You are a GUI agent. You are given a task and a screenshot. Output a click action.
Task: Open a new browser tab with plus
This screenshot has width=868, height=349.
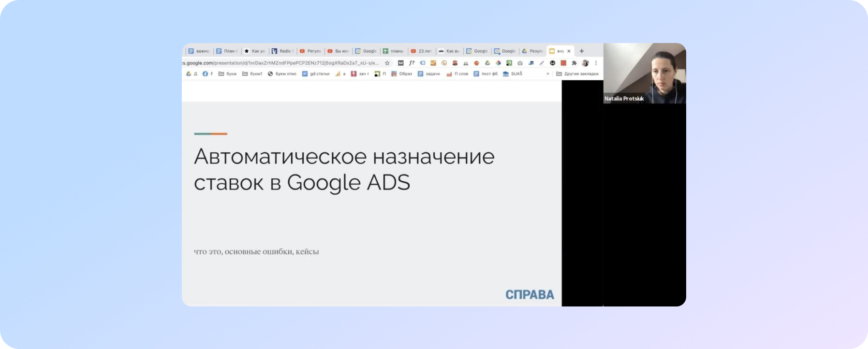tap(582, 51)
